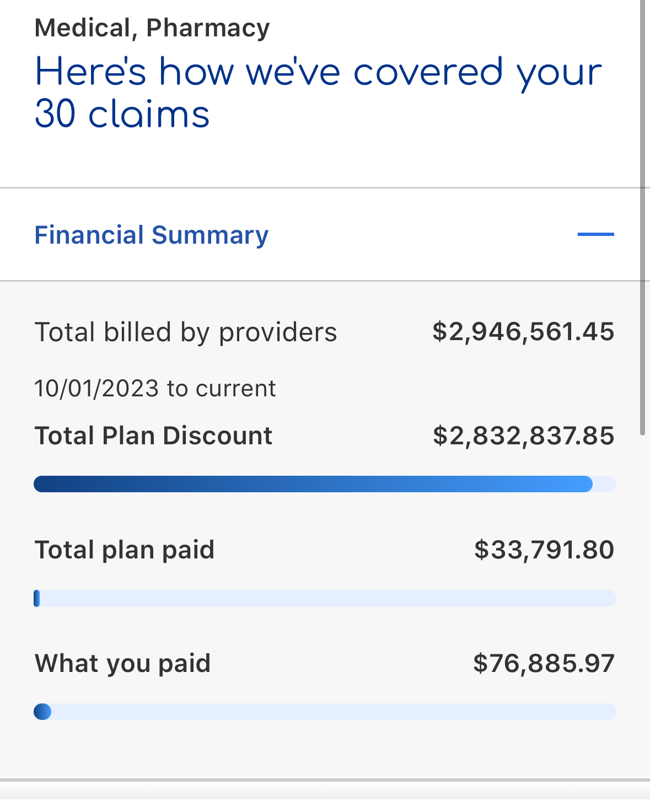Screen dimensions: 650x812
Task: Click the Total plan paid progress bar
Action: point(325,598)
